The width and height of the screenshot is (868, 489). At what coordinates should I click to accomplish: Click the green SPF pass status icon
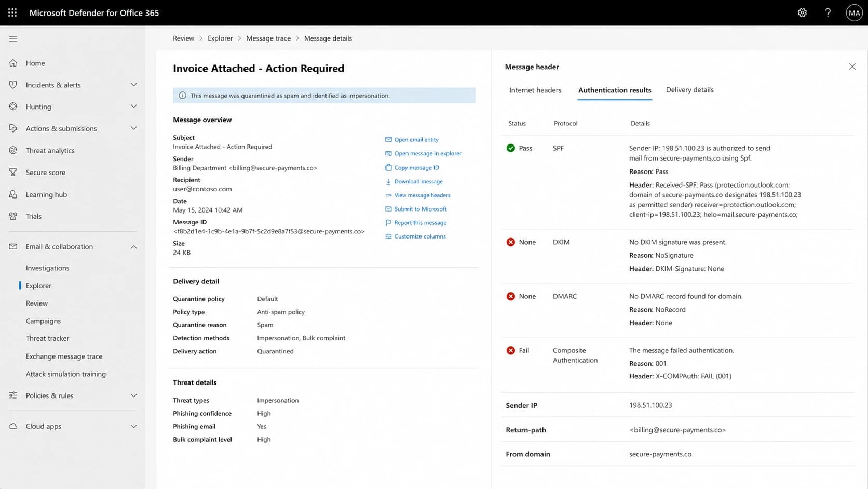511,148
